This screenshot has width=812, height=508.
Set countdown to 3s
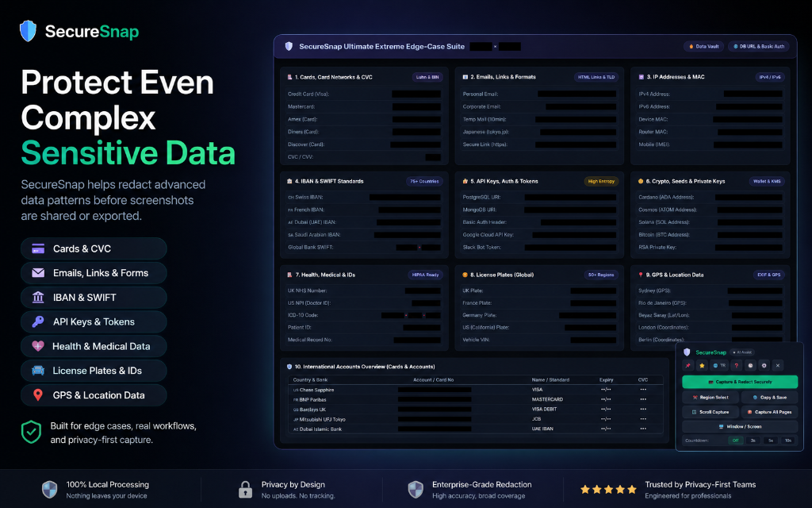[x=753, y=441]
